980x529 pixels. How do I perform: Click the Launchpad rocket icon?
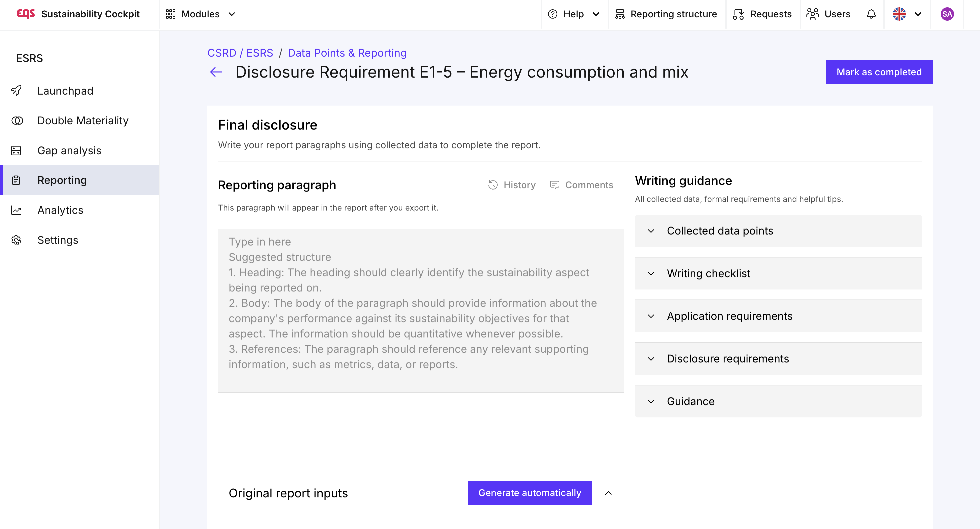[16, 91]
